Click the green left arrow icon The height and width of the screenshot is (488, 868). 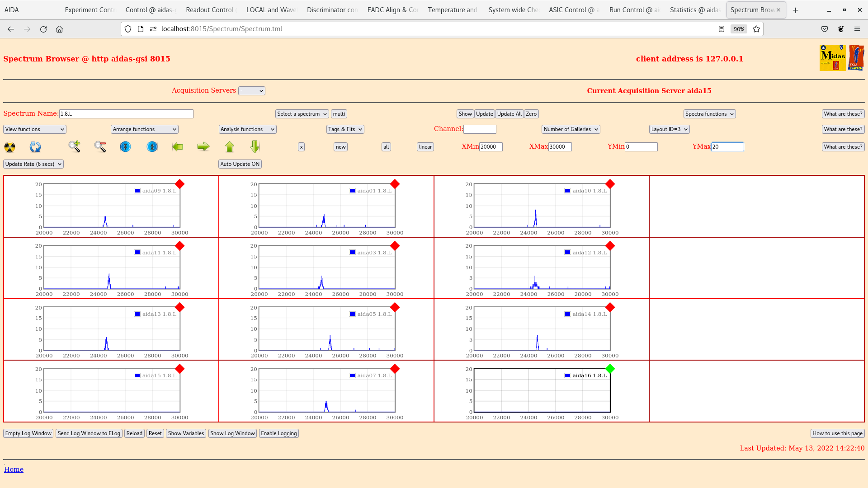(178, 146)
